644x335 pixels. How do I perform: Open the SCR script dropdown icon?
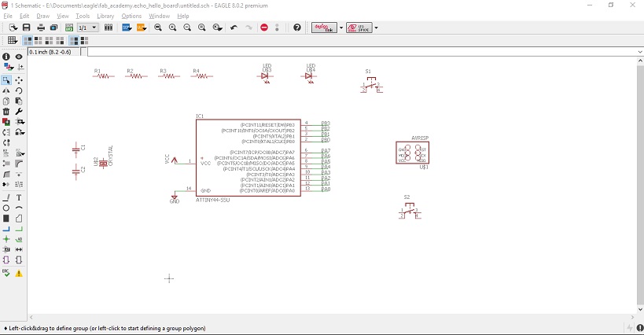click(127, 28)
